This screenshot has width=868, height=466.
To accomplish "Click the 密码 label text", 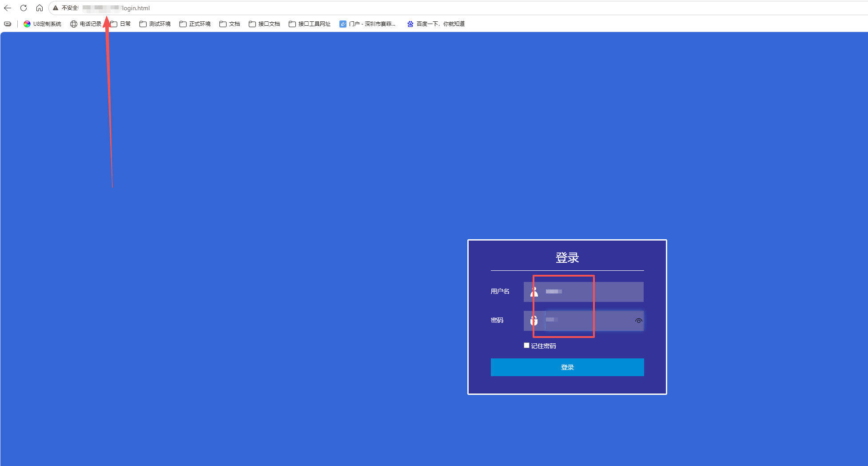I will (x=497, y=320).
